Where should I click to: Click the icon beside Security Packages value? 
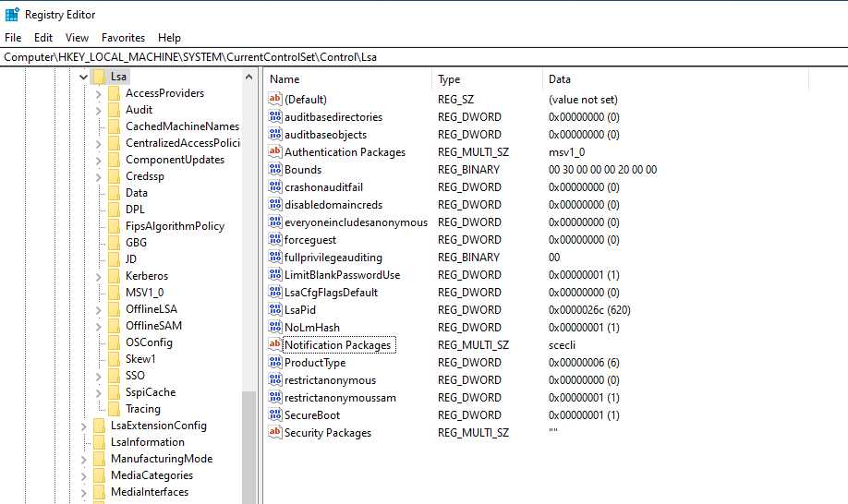click(274, 433)
